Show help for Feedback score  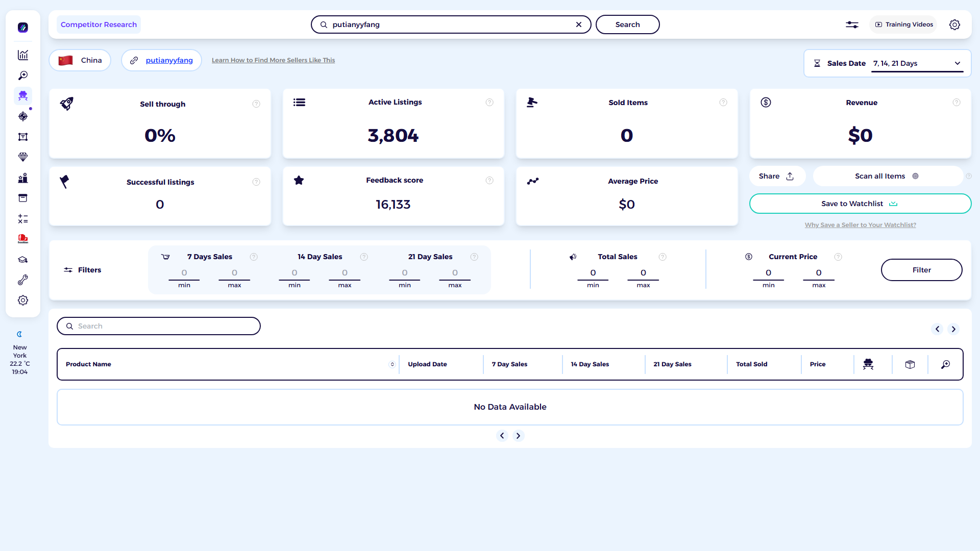(489, 181)
